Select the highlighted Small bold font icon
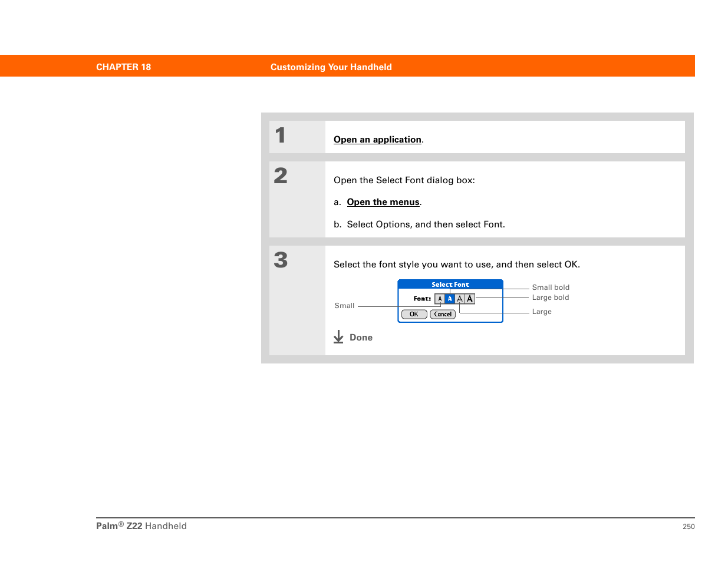This screenshot has height=562, width=728. pos(450,299)
